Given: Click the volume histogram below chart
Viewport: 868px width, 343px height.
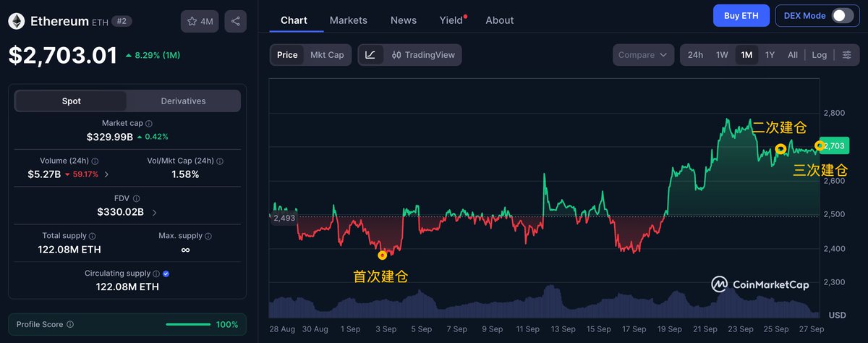Looking at the screenshot, I should point(545,301).
